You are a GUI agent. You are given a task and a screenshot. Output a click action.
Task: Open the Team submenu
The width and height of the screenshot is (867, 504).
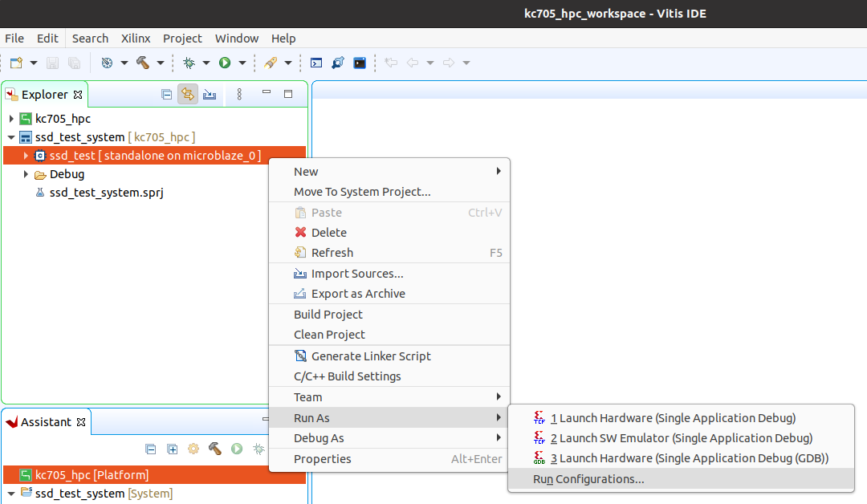pyautogui.click(x=389, y=397)
